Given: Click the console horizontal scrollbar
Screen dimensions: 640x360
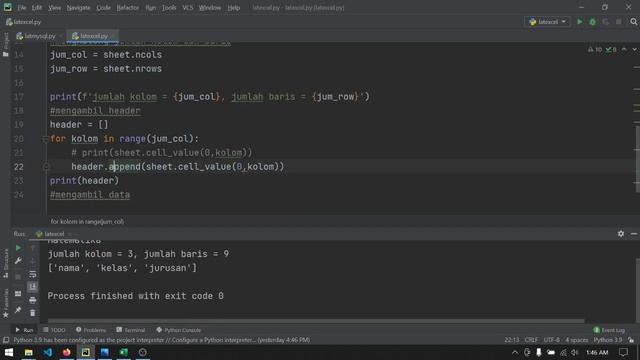Looking at the screenshot, I should pos(316,321).
